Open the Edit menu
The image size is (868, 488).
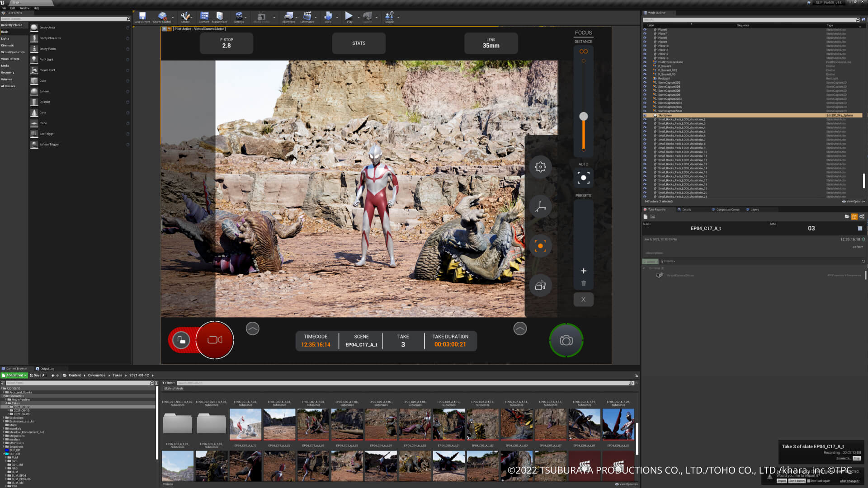(13, 8)
